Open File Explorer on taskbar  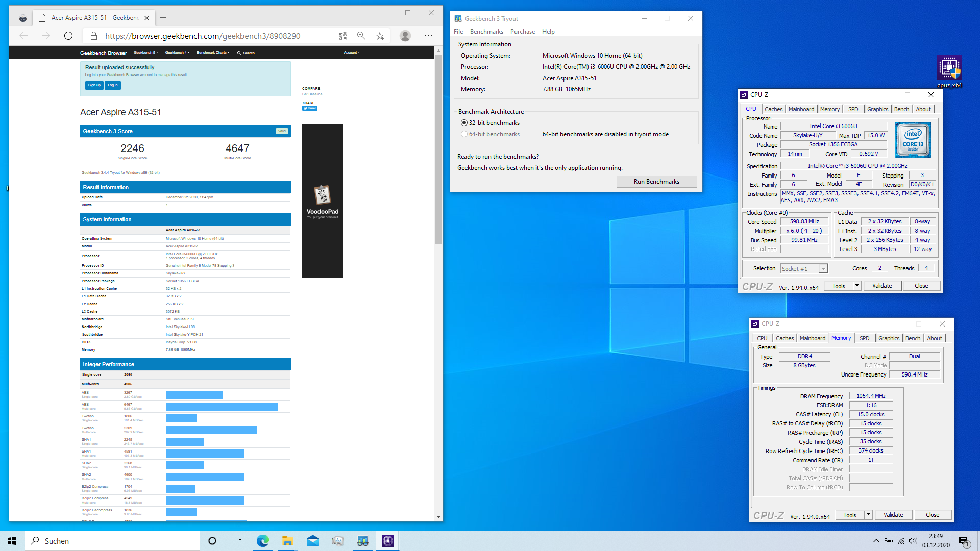(x=287, y=541)
